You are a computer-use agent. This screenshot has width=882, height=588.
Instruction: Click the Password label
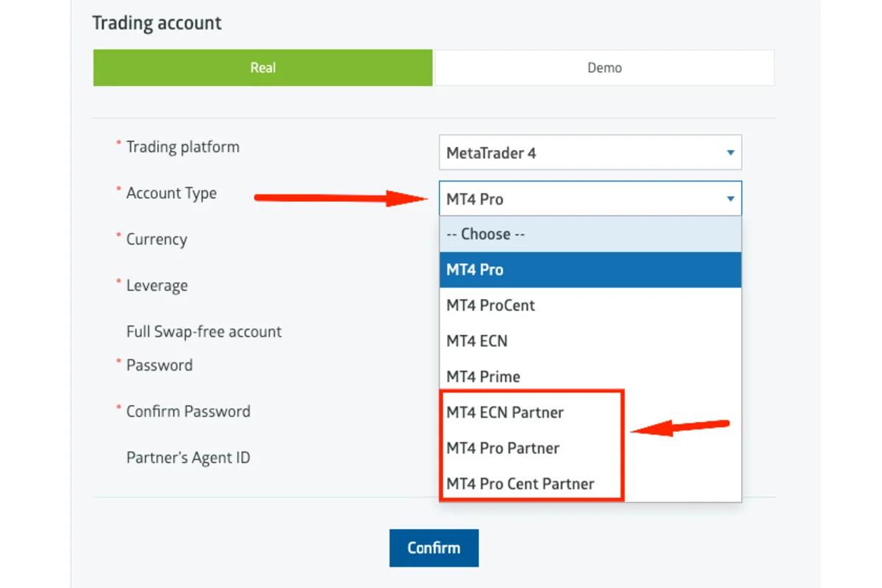coord(159,365)
